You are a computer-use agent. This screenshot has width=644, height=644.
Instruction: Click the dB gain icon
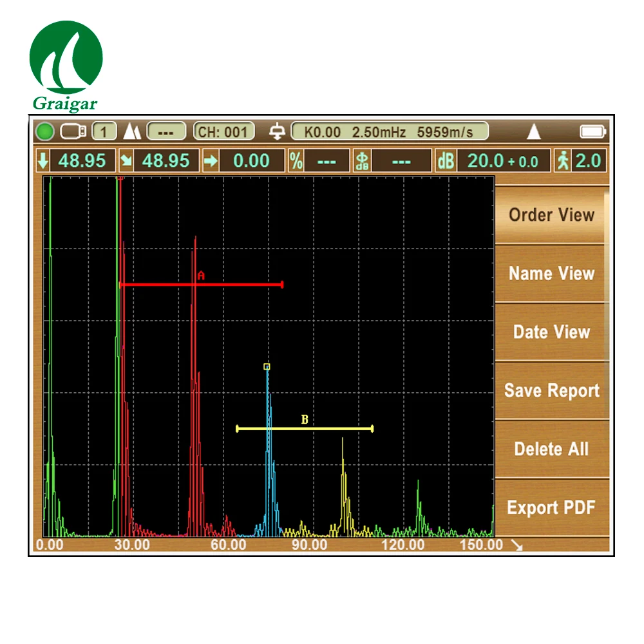click(x=446, y=160)
